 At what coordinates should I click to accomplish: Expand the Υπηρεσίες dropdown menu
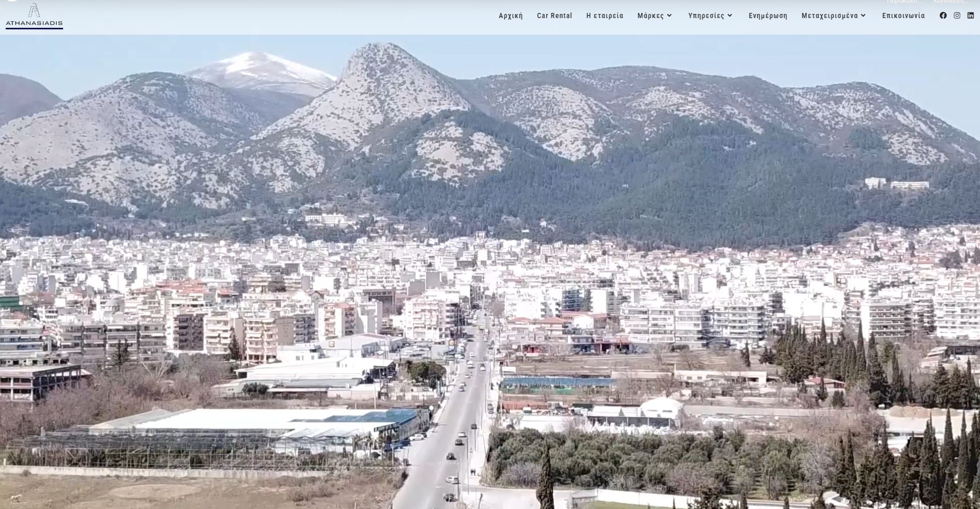[711, 16]
